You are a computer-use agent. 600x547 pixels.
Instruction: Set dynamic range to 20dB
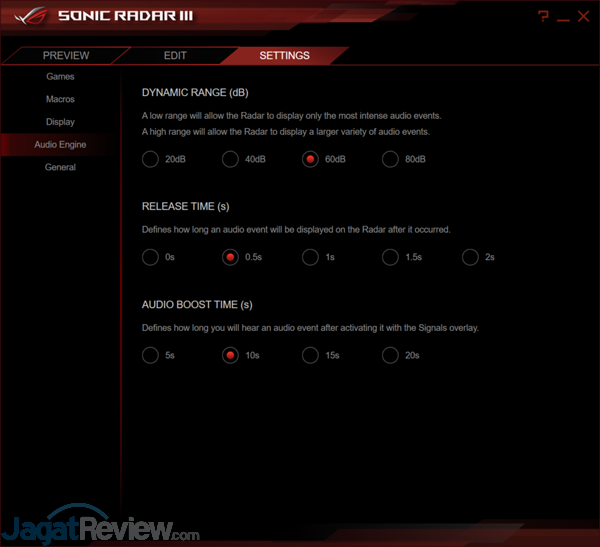tap(150, 159)
